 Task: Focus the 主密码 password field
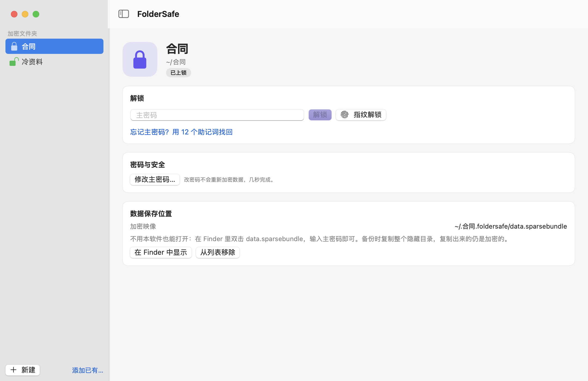[217, 115]
